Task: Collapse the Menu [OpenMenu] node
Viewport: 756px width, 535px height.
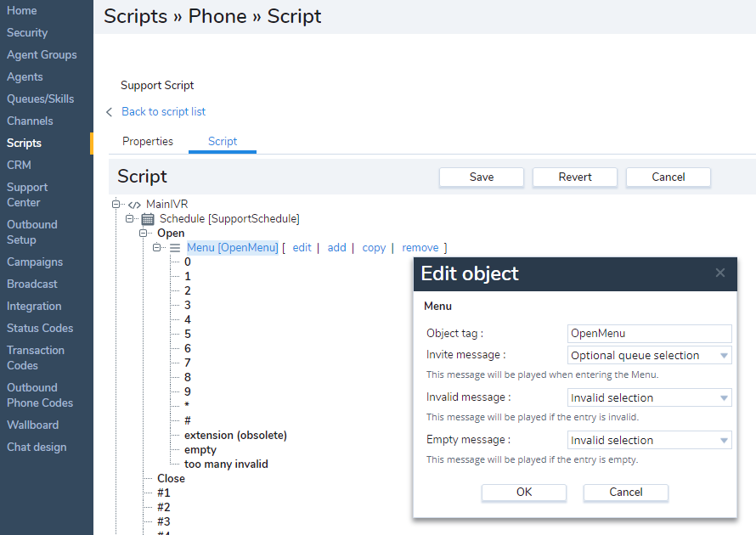Action: coord(156,247)
